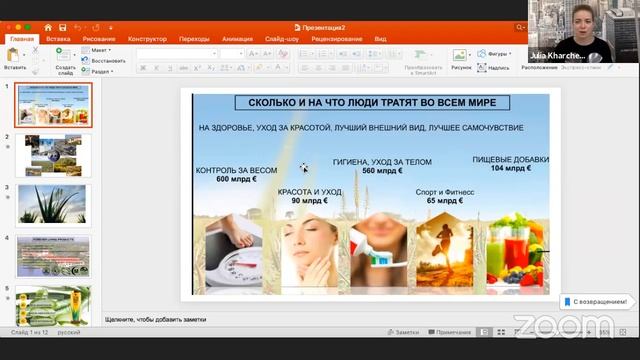Screen dimensions: 640x360
Task: Click Преобразовать в SmartArt icon
Action: [420, 55]
